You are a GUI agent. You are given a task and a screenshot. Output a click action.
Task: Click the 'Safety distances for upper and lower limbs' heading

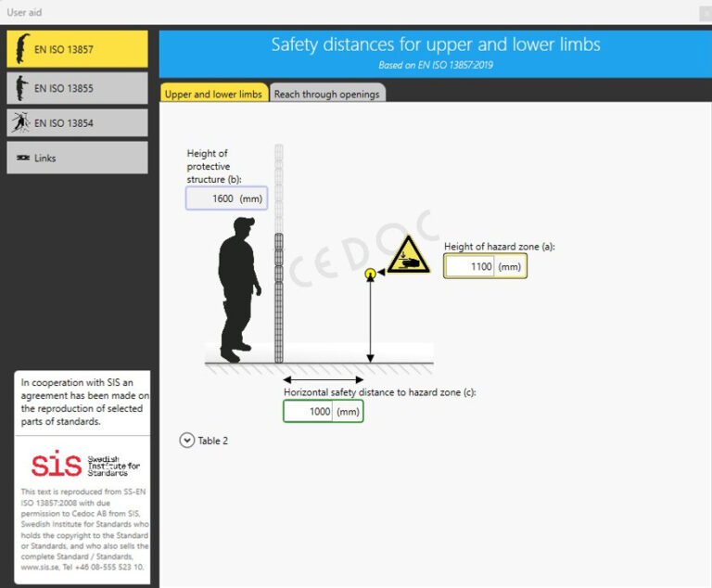[x=436, y=45]
